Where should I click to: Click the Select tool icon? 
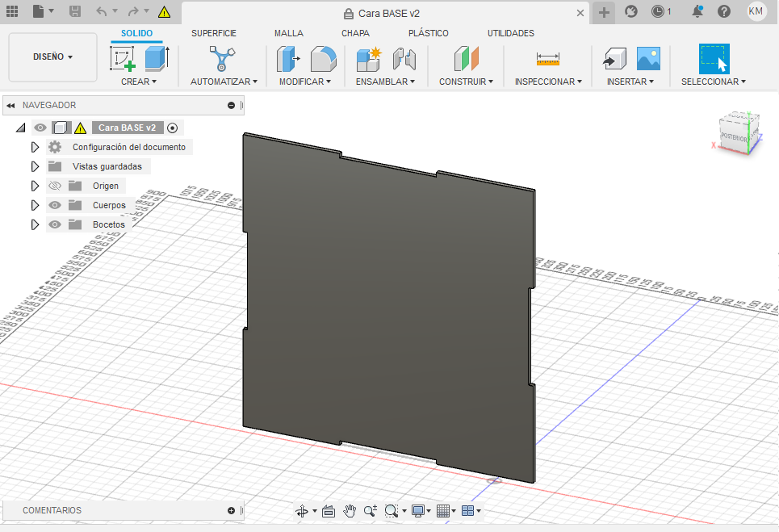pos(714,59)
